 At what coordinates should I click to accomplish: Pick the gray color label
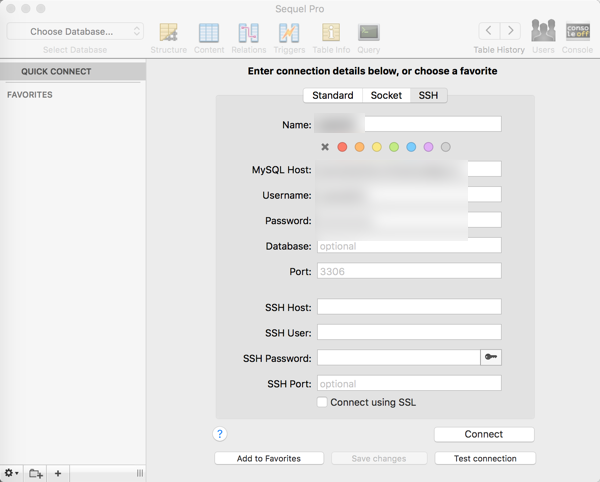point(445,147)
